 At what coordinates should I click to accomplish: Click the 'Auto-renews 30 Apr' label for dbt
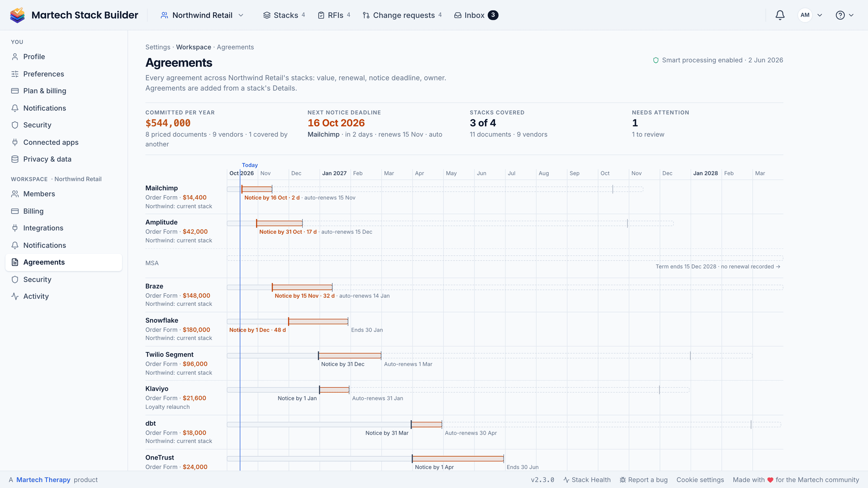pos(471,433)
